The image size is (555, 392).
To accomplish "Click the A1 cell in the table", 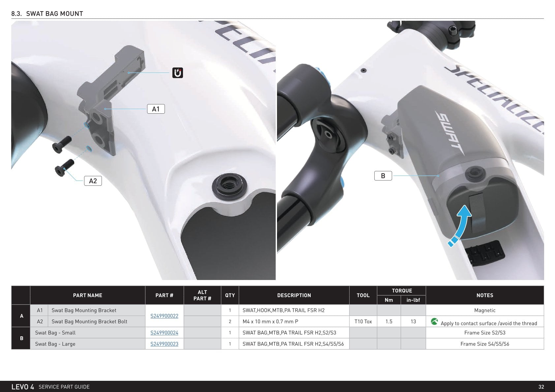I will [40, 310].
